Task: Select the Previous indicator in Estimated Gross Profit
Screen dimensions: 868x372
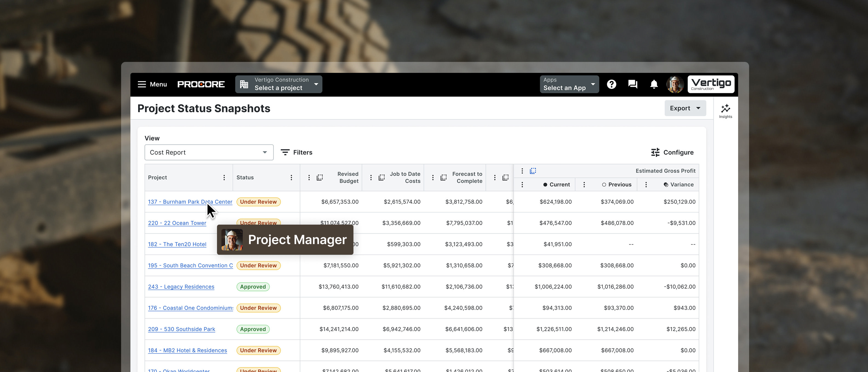Action: (604, 185)
